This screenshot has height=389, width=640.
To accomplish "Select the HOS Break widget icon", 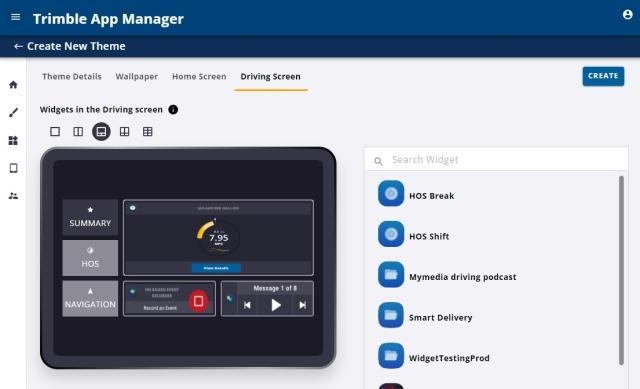I will coord(391,193).
